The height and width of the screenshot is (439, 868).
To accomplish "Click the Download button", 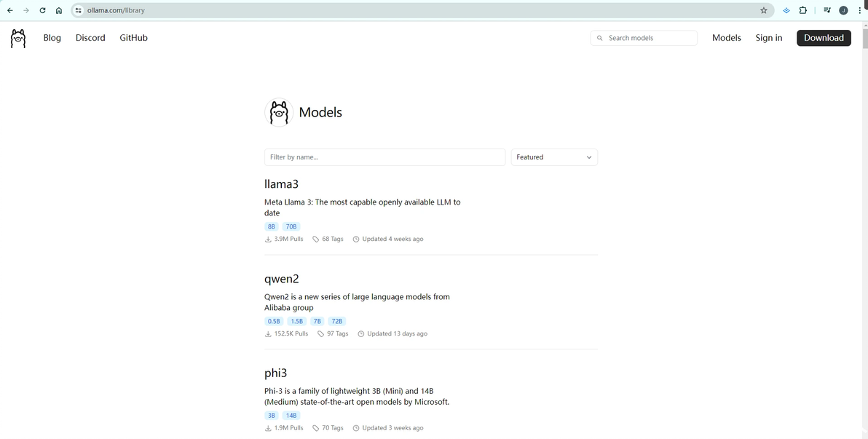I will pyautogui.click(x=824, y=38).
